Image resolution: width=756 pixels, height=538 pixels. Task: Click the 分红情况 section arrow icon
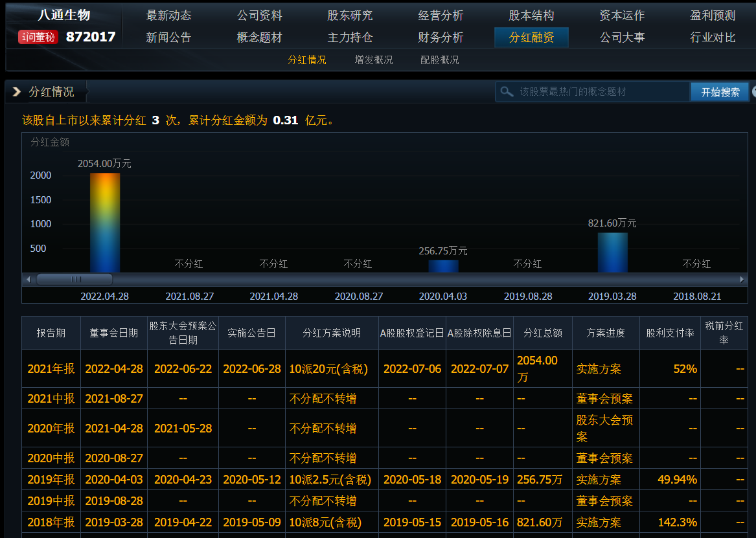pyautogui.click(x=17, y=91)
